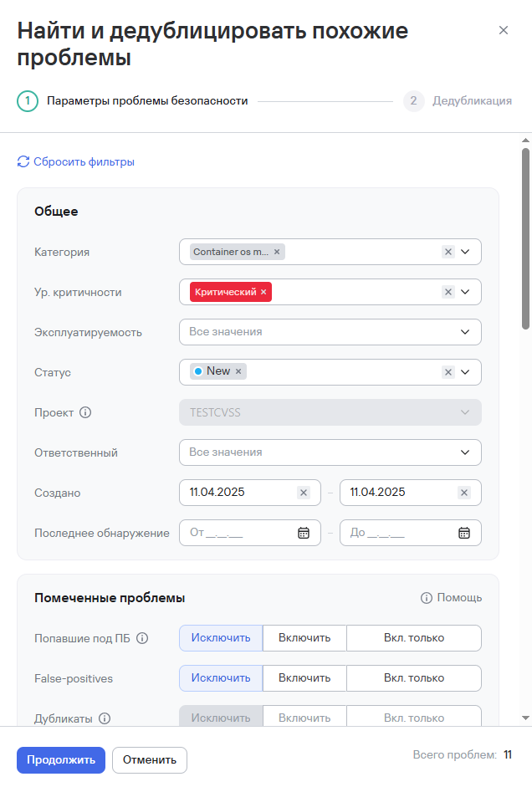Select Исключить for Дубликаты
The width and height of the screenshot is (532, 787).
tap(221, 716)
